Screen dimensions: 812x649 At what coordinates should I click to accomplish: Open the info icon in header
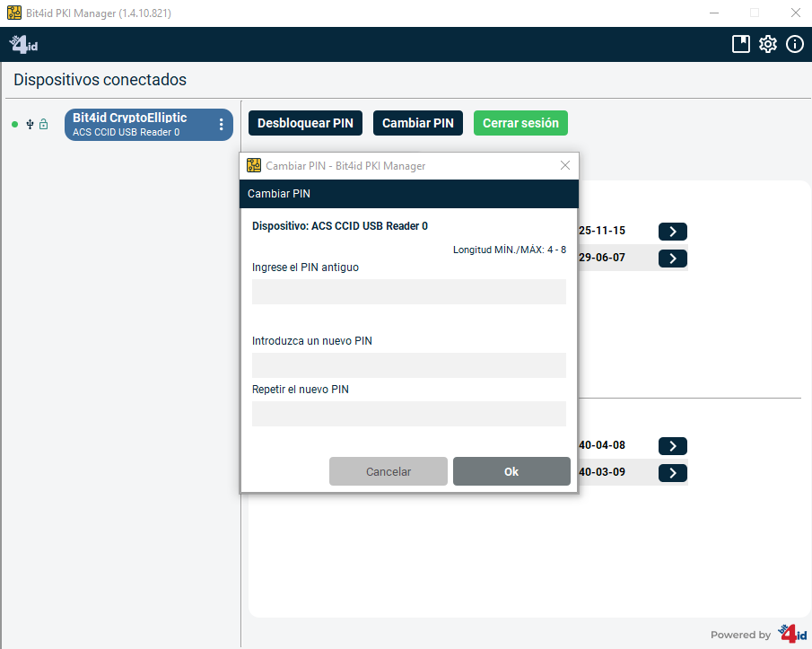point(795,44)
